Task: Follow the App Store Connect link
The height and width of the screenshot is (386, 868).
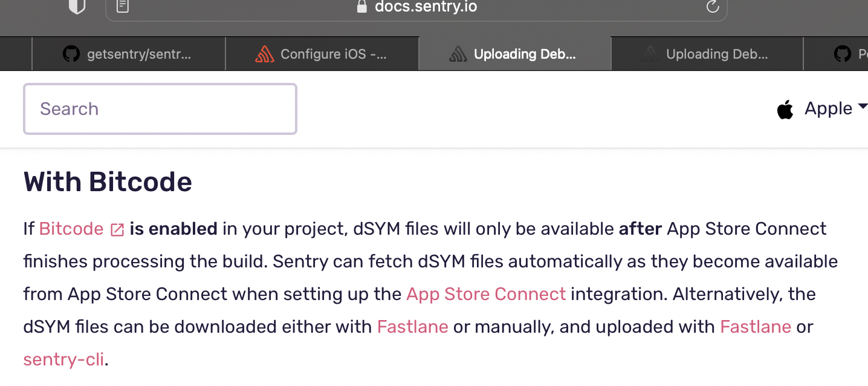Action: [485, 294]
